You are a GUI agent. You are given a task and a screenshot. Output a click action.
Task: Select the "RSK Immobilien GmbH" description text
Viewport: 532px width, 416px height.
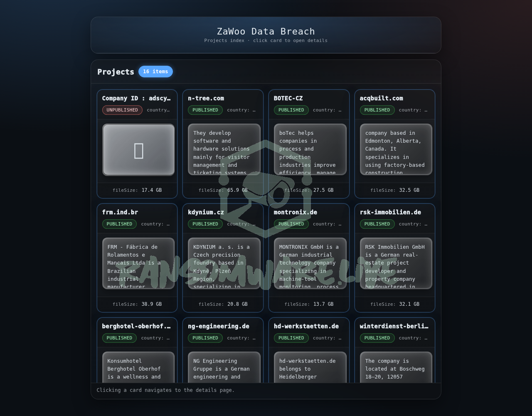pyautogui.click(x=396, y=264)
